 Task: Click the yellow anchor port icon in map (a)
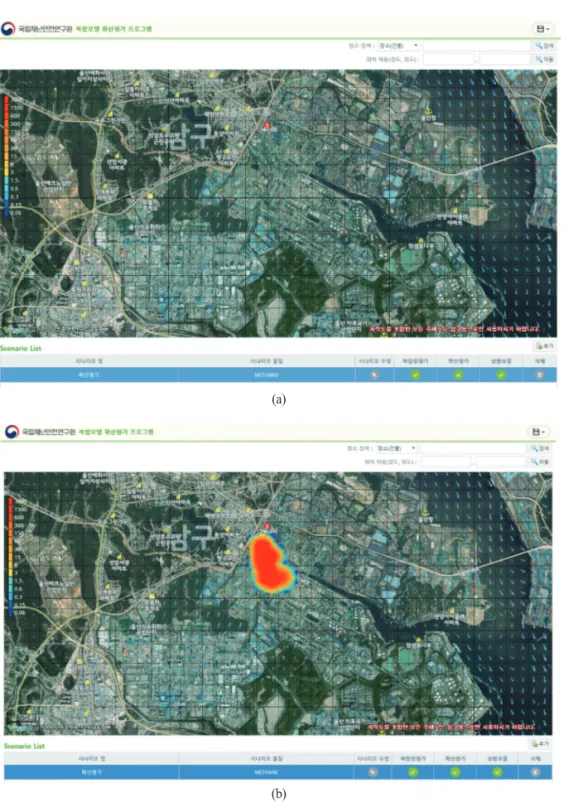tap(427, 111)
